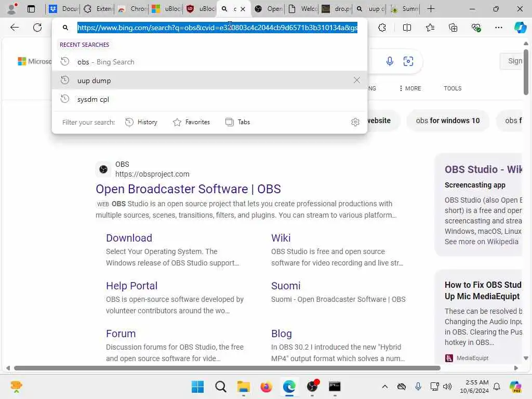Viewport: 532px width, 399px height.
Task: Open the Help Portal sublink
Action: (131, 286)
